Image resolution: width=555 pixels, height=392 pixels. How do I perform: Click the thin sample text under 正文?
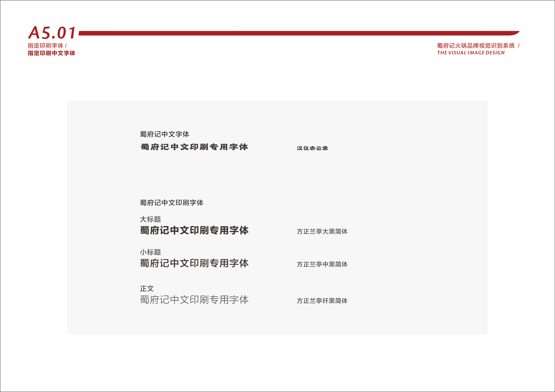[x=194, y=300]
